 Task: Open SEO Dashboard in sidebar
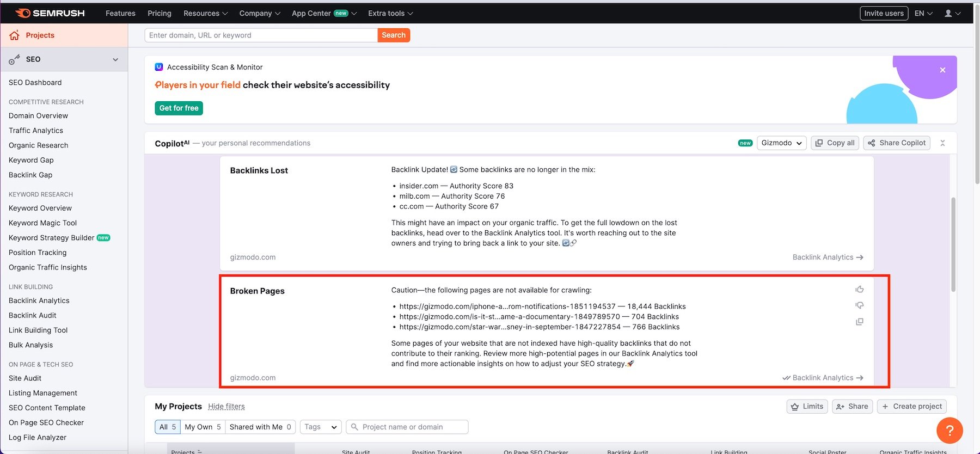(x=35, y=83)
